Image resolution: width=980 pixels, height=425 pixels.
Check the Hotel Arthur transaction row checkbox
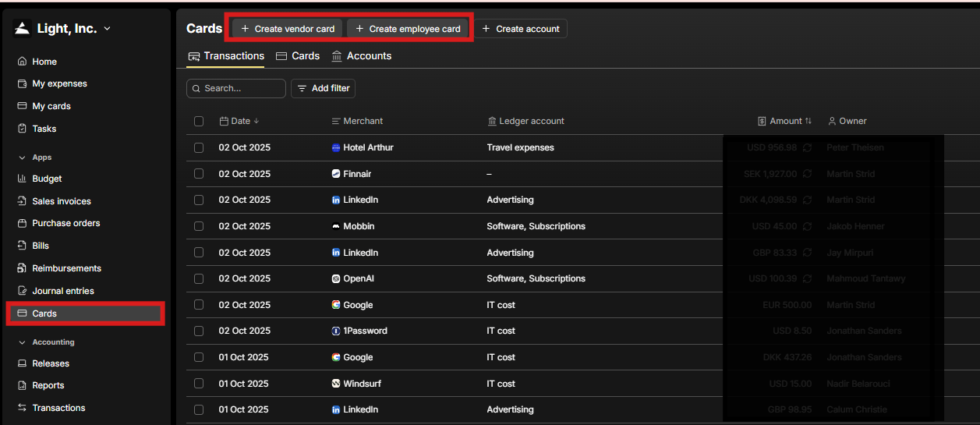coord(199,147)
